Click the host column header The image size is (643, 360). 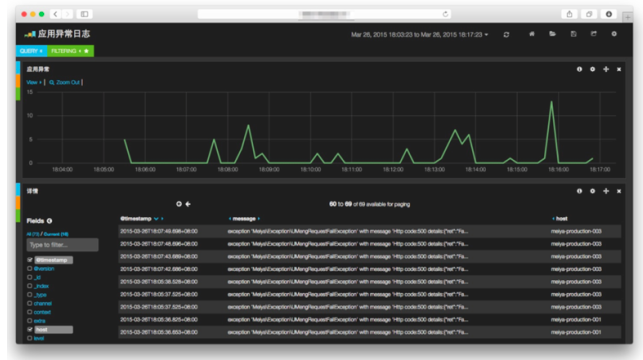561,219
